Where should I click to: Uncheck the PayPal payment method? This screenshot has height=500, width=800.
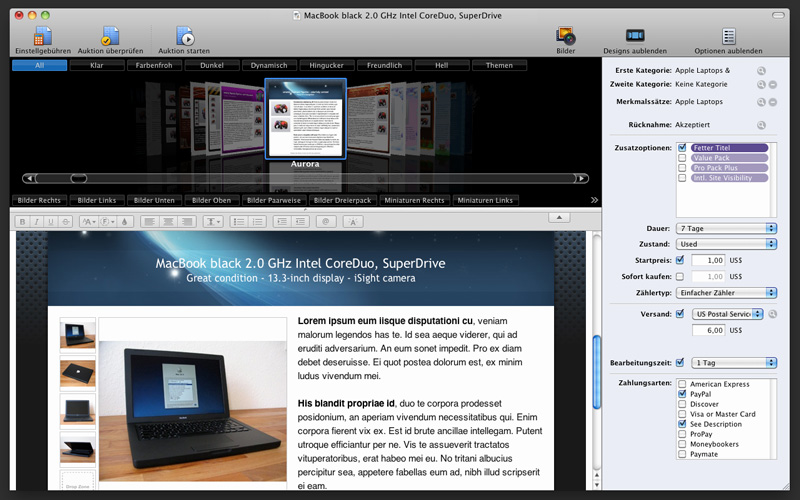(x=682, y=394)
